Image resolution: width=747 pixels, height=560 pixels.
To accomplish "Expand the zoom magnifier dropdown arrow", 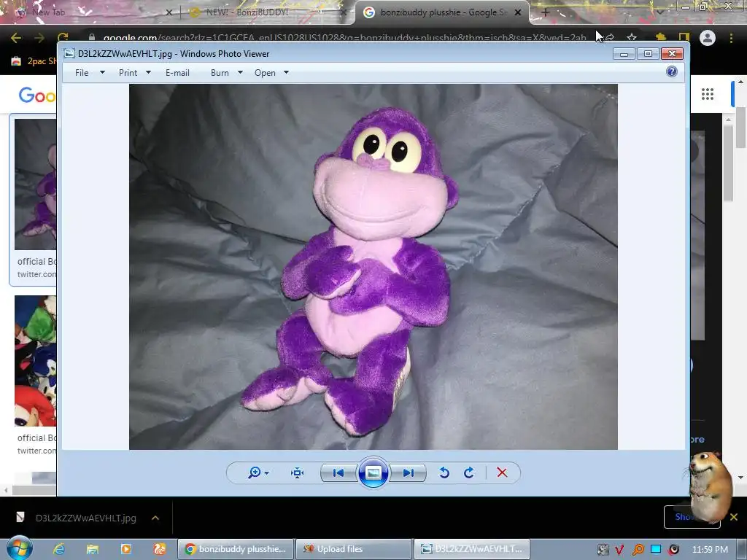I will (x=266, y=473).
